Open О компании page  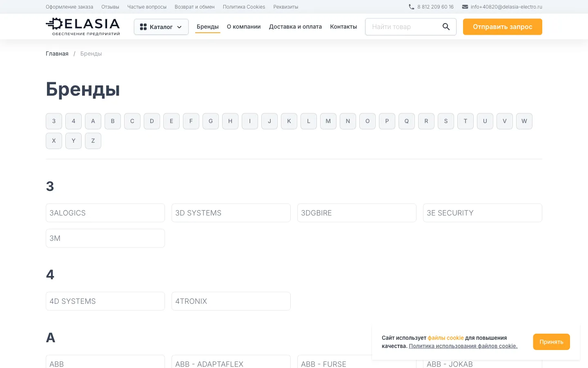pyautogui.click(x=244, y=27)
